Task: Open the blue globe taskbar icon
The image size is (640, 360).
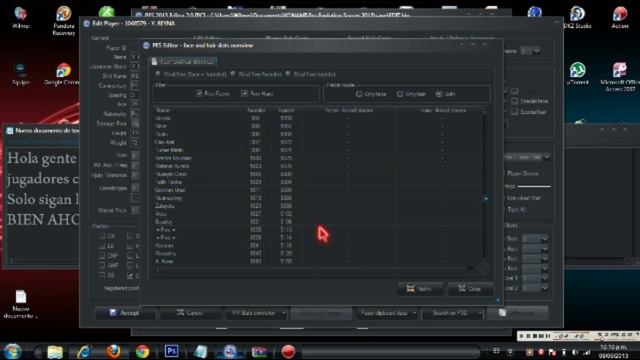Action: 230,351
